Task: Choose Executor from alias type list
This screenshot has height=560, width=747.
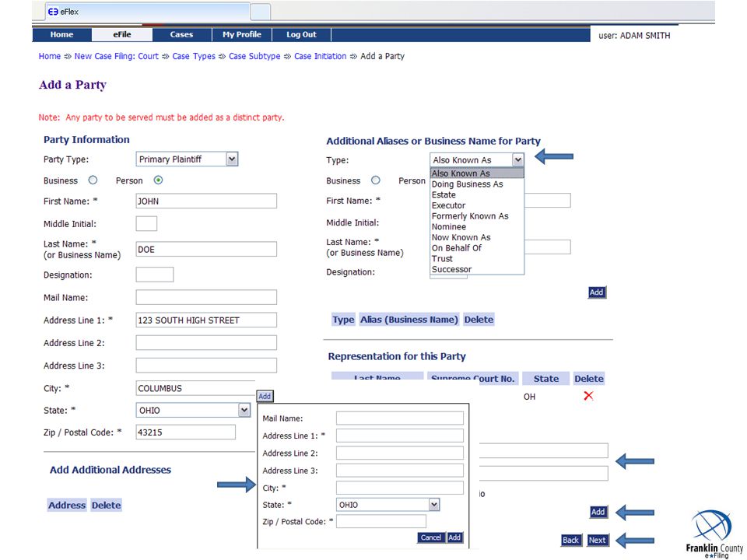Action: (x=477, y=205)
